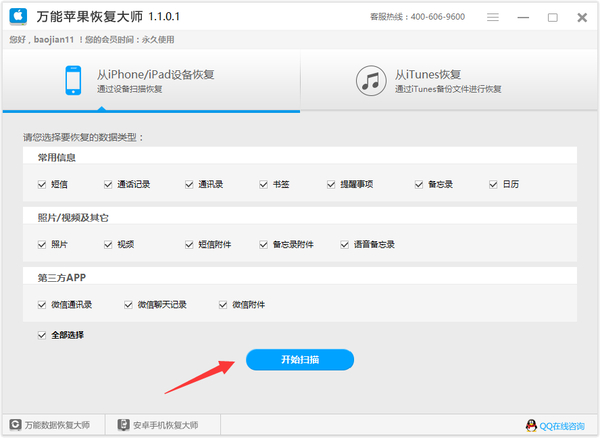Toggle the 全部选择 checkbox
The width and height of the screenshot is (600, 438).
42,335
